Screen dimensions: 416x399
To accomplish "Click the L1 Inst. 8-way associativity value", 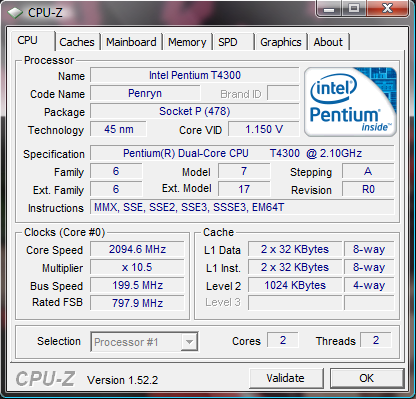I will pos(369,267).
